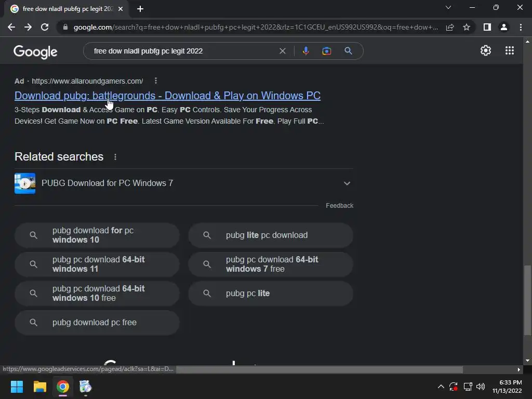Close the 'free dow nladl pubfg' tab
The height and width of the screenshot is (399, 532).
pyautogui.click(x=121, y=9)
